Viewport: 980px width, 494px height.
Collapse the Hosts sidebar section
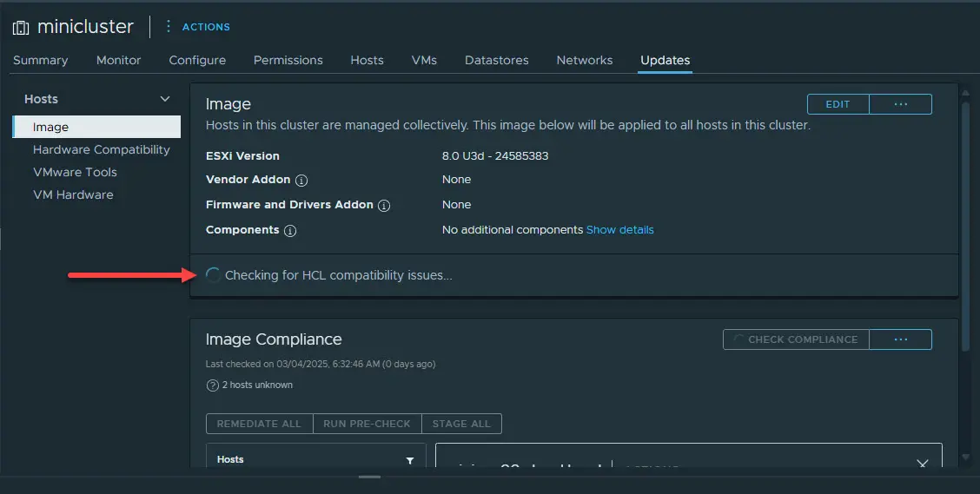pyautogui.click(x=165, y=99)
